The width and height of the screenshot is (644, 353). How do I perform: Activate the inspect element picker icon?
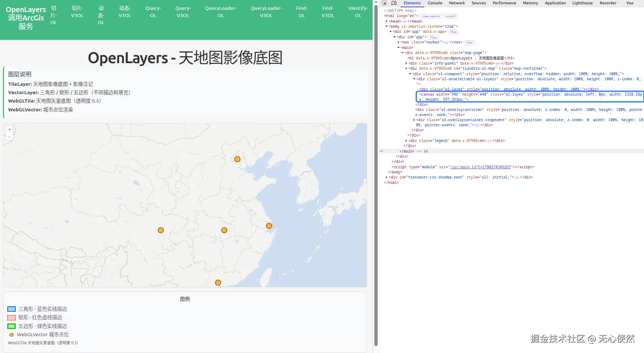point(384,3)
